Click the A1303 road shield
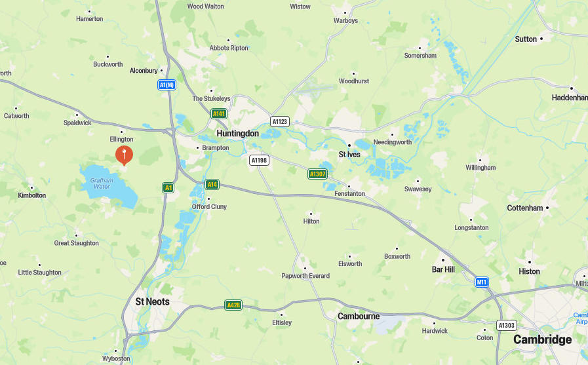Viewport: 588px width, 365px height. tap(507, 325)
